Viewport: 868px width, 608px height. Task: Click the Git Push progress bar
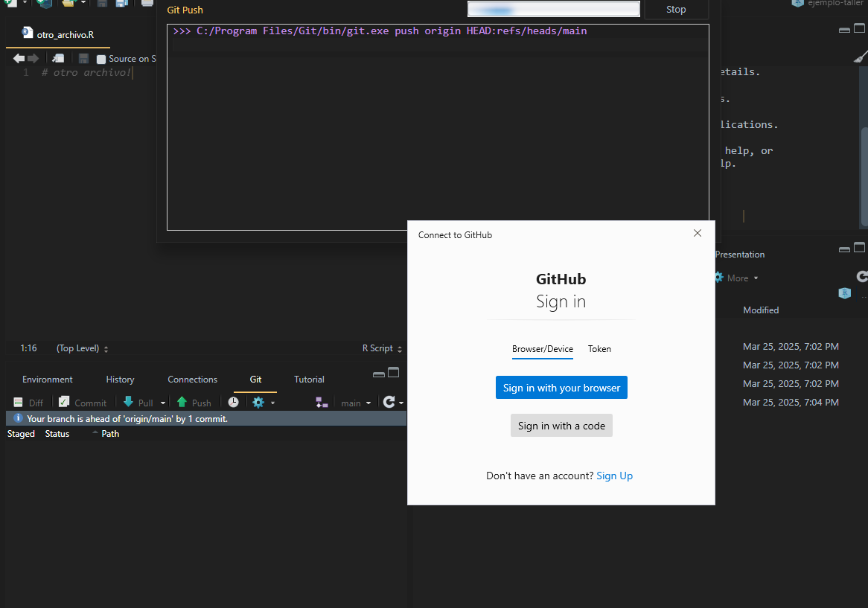[554, 9]
